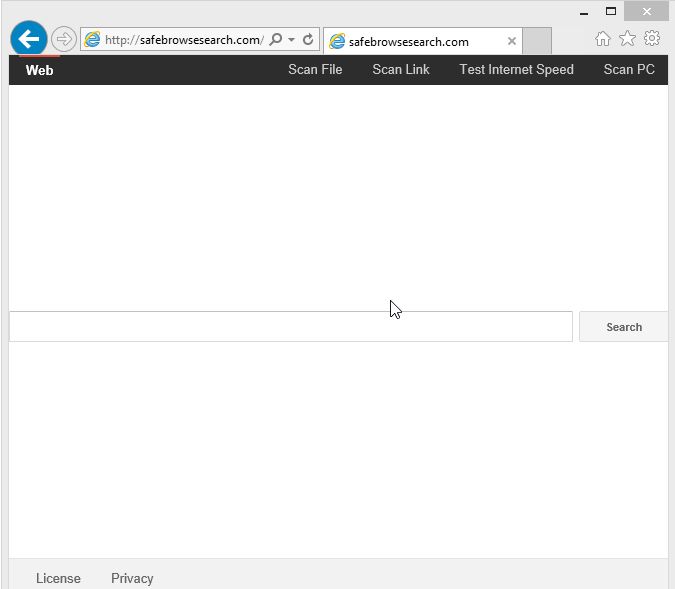Viewport: 675px width, 589px height.
Task: Click the Forward navigation arrow
Action: coord(64,39)
